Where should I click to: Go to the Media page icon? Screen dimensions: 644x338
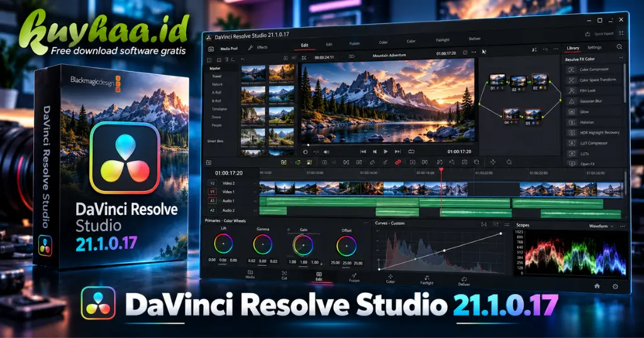(250, 274)
